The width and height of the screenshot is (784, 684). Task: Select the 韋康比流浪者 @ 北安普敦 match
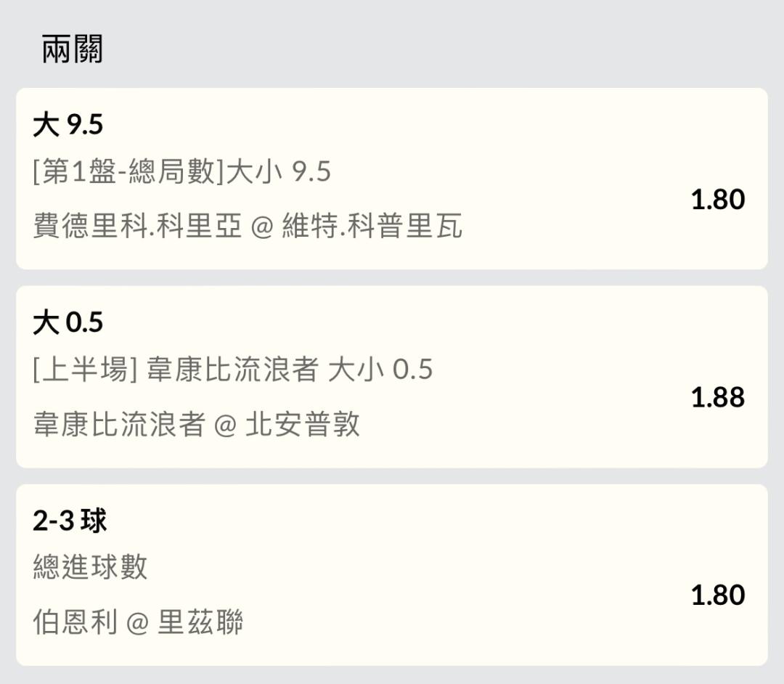click(x=196, y=424)
